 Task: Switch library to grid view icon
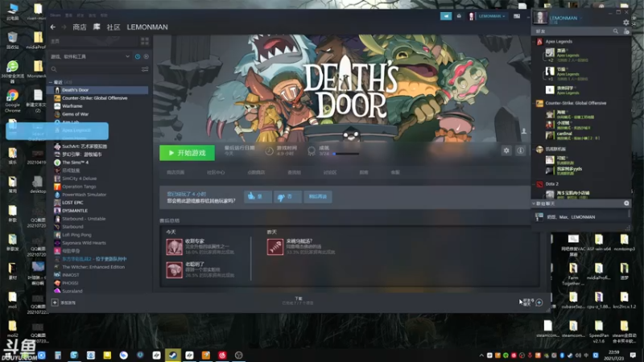[145, 41]
